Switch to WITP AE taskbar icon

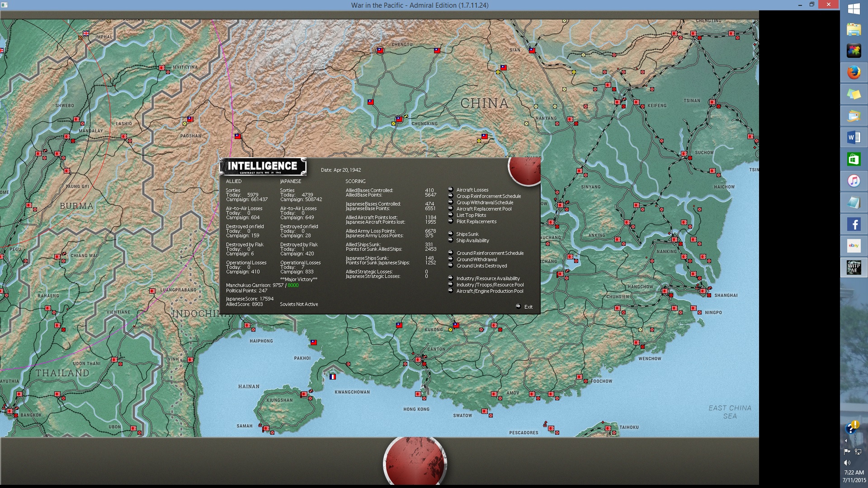coord(854,267)
